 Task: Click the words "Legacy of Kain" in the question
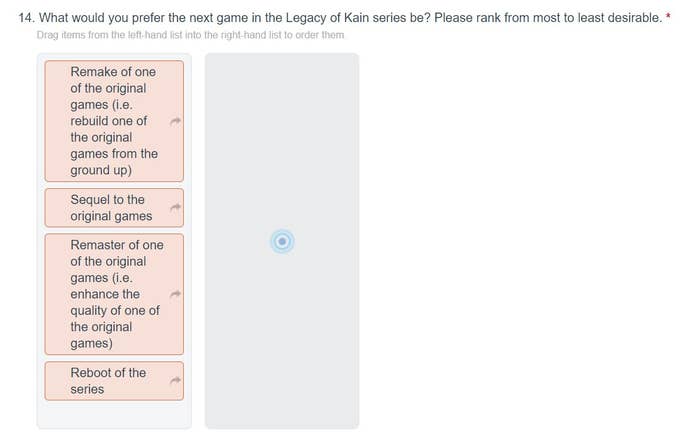point(328,18)
